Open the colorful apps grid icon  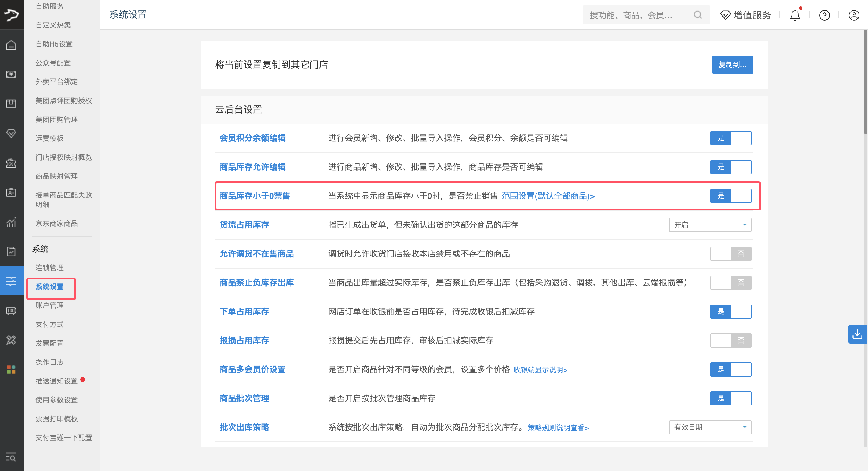12,369
